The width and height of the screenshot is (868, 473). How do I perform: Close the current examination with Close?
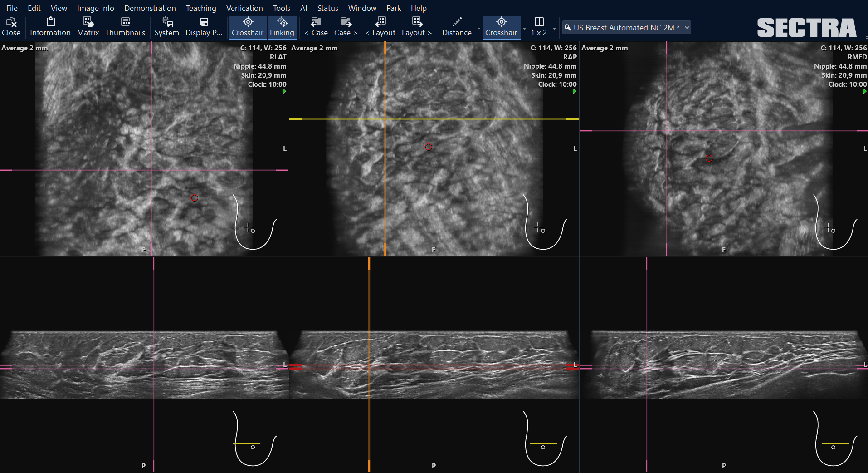pyautogui.click(x=11, y=27)
